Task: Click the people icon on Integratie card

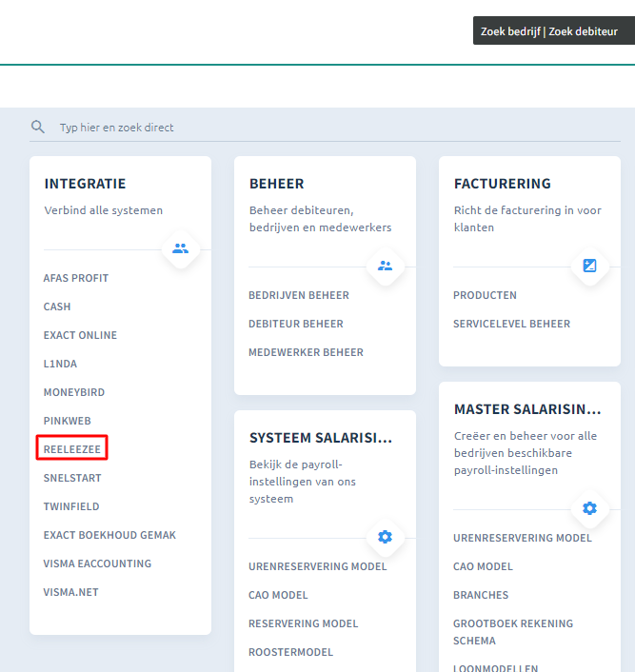Action: [181, 248]
